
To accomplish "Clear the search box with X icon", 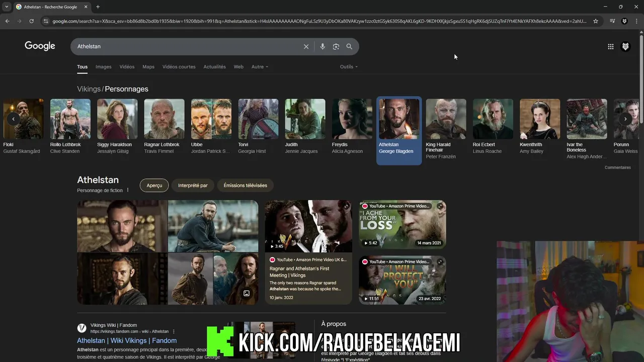I will click(306, 46).
